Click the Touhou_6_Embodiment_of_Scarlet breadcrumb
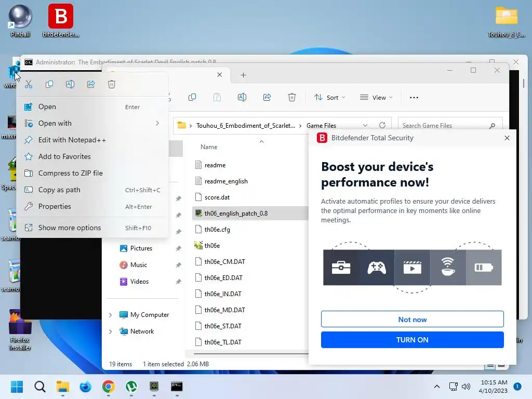Screen dimensions: 532x399 246,126
